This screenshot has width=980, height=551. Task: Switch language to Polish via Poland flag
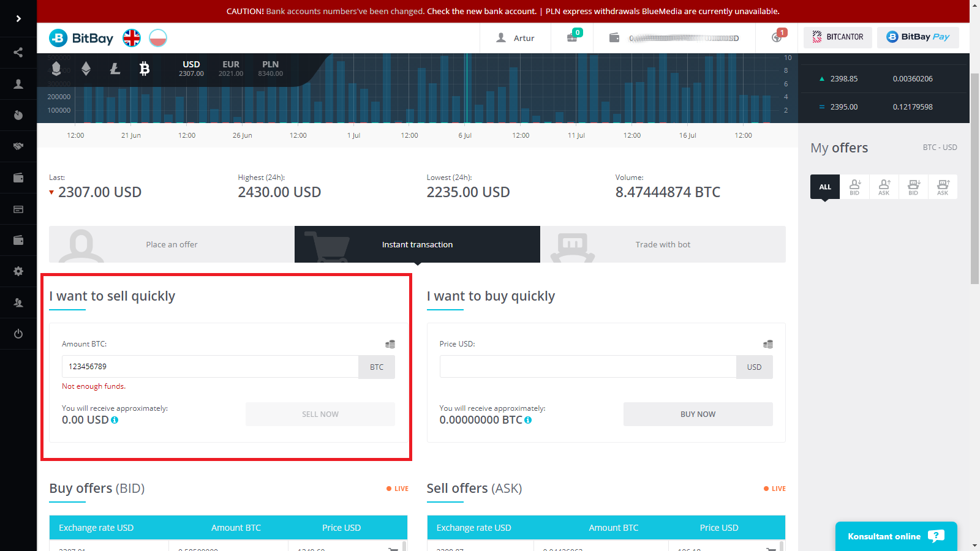coord(158,38)
